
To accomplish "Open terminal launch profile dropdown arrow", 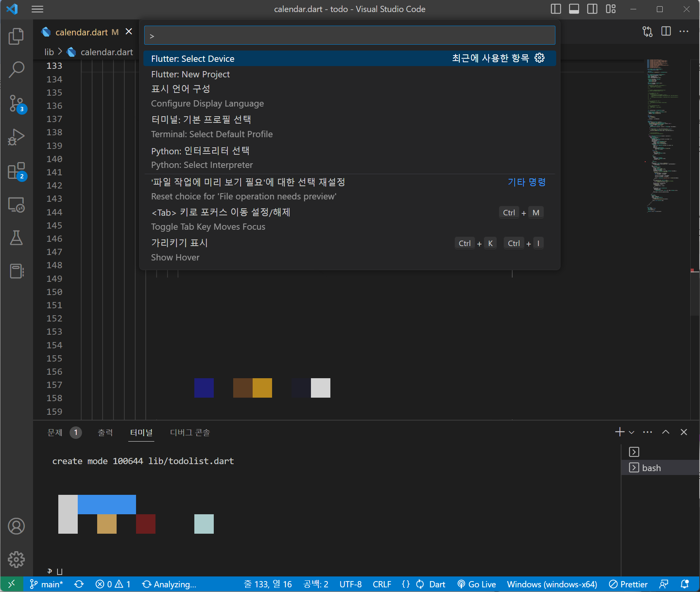I will (x=632, y=432).
